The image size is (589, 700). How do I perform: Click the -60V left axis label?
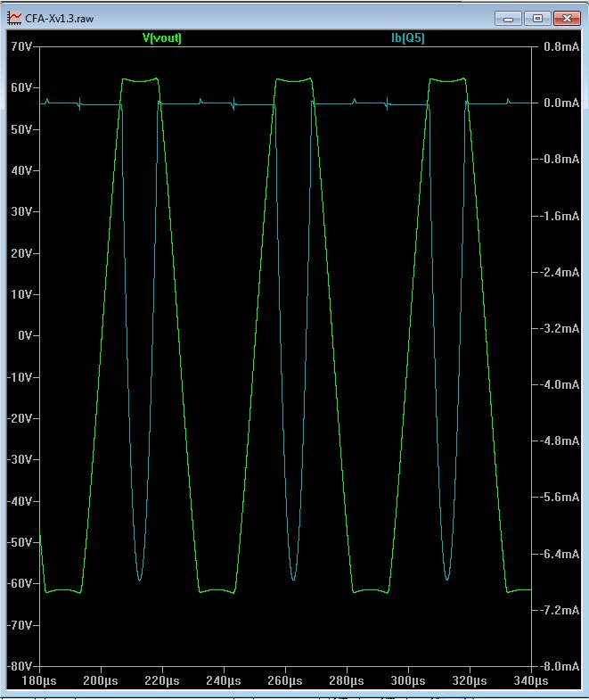20,583
